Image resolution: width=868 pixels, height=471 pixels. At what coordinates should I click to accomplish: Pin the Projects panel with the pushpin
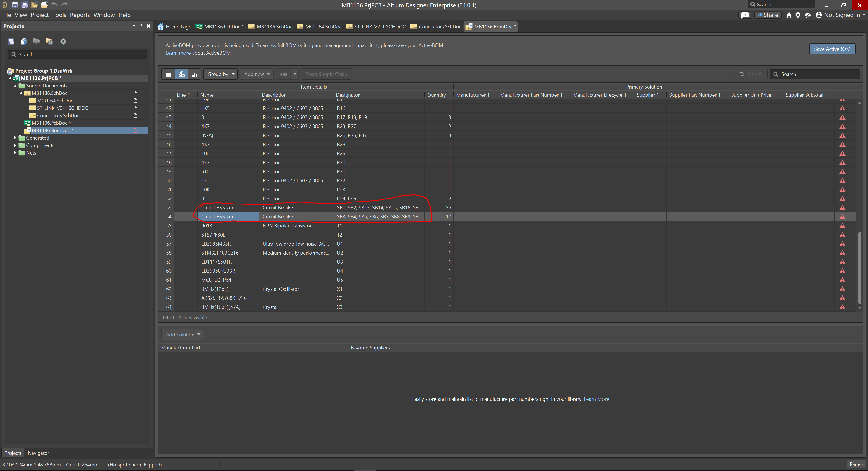(141, 26)
